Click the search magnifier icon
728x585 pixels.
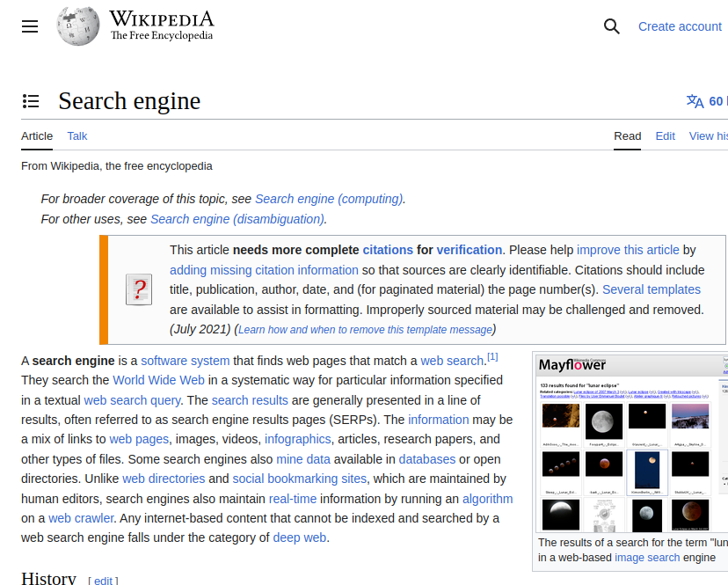point(611,26)
